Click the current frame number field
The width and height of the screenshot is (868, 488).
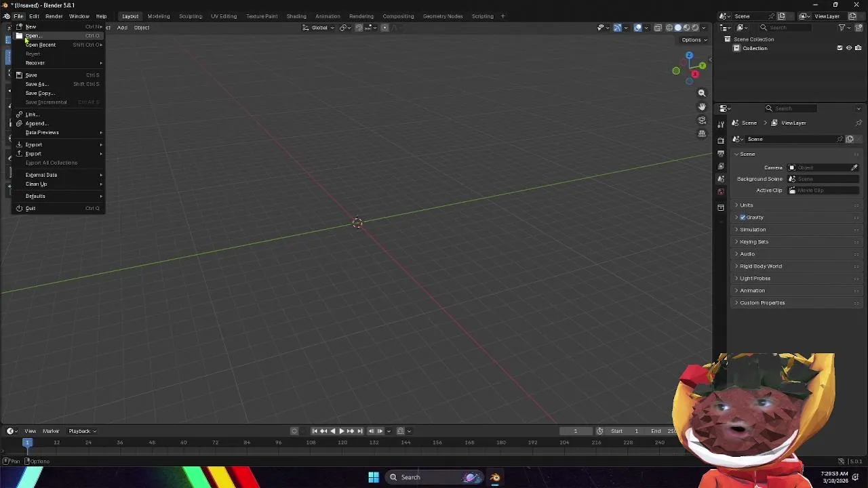coord(575,431)
